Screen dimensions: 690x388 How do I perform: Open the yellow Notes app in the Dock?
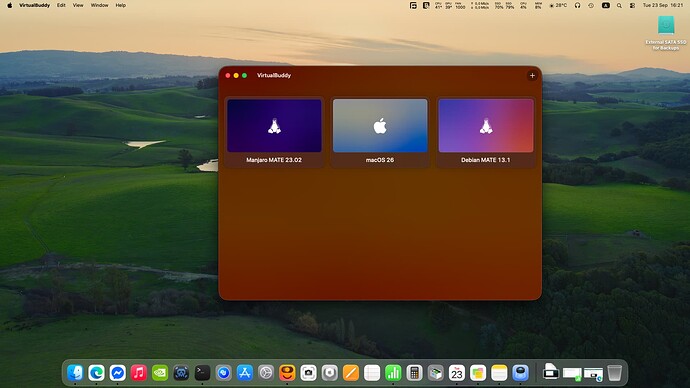coord(499,373)
